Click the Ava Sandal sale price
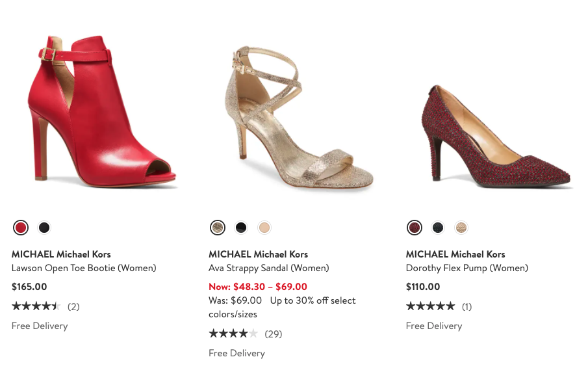The image size is (588, 370). pyautogui.click(x=258, y=287)
